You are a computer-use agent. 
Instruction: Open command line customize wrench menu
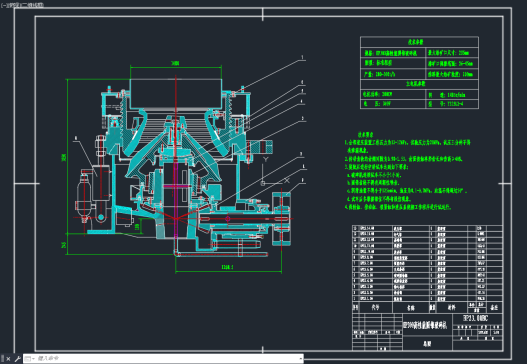tap(17, 359)
